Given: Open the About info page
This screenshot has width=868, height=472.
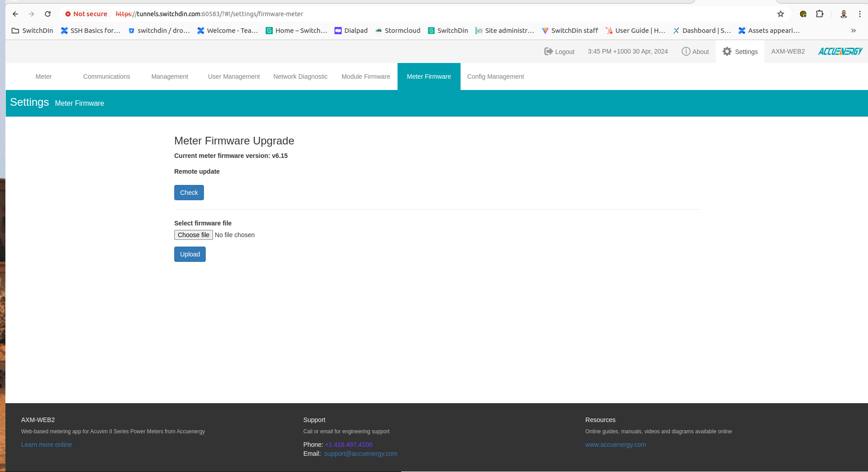Looking at the screenshot, I should coord(695,51).
